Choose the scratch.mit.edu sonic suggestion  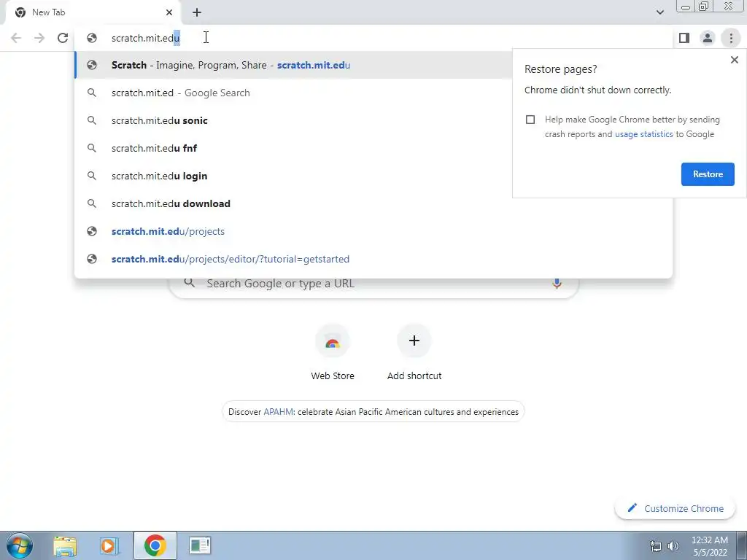point(293,120)
